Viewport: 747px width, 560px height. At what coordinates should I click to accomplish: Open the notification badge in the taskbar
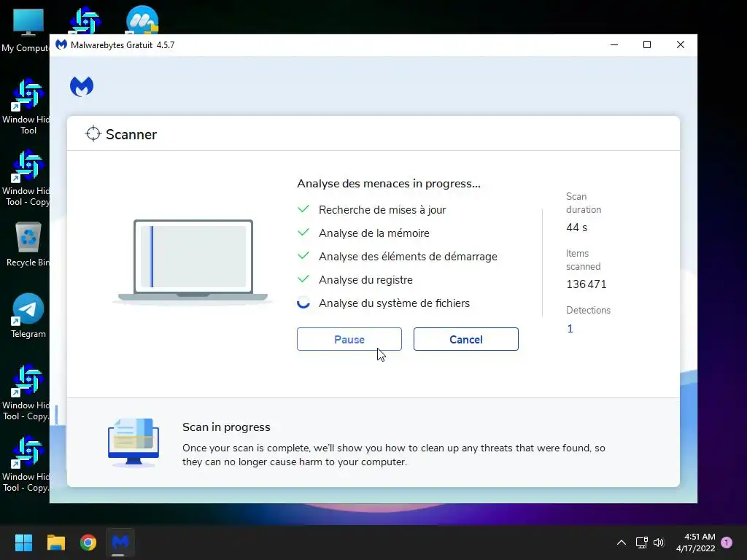click(727, 542)
